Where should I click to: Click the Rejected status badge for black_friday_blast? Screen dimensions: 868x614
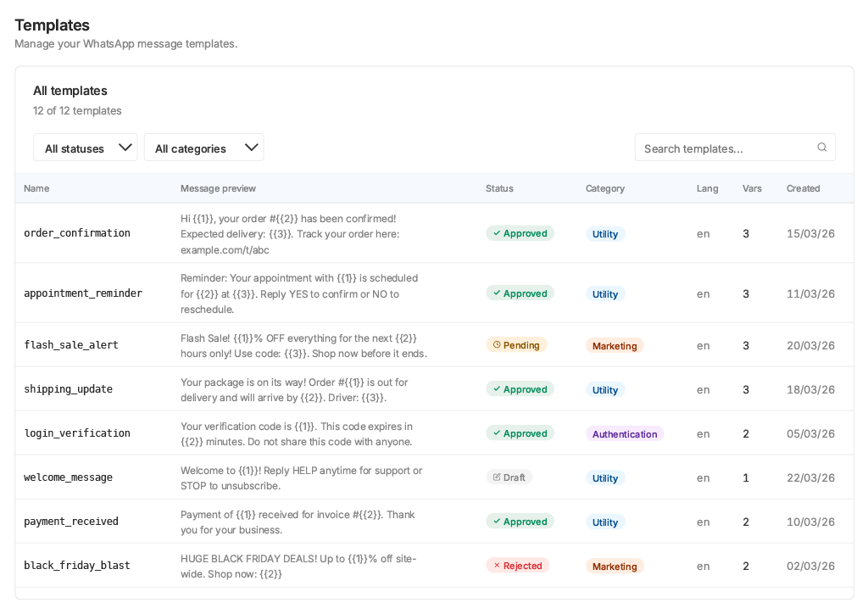pos(517,566)
